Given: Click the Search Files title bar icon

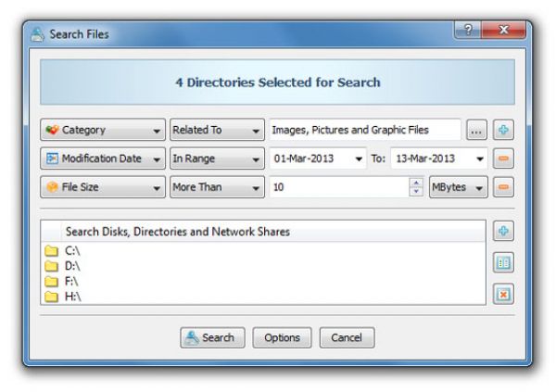Looking at the screenshot, I should [37, 35].
